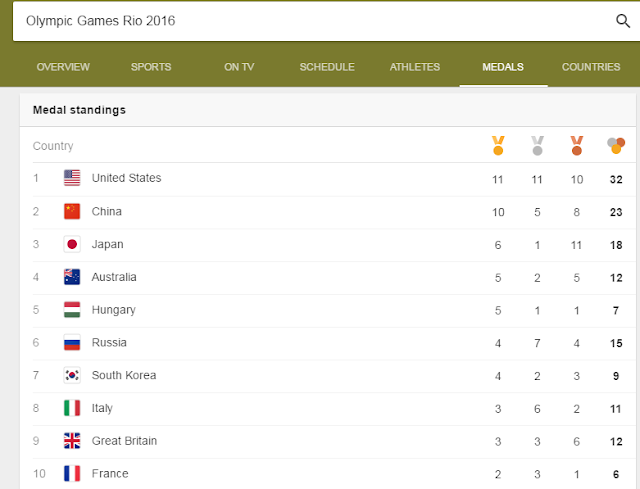The width and height of the screenshot is (640, 489).
Task: Click the total medals column icon
Action: (616, 146)
